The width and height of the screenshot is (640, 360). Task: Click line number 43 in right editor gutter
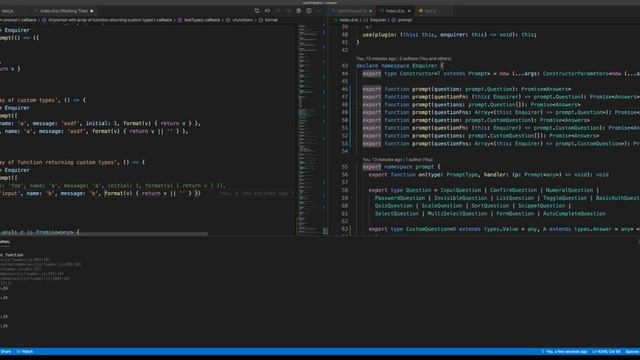[345, 66]
